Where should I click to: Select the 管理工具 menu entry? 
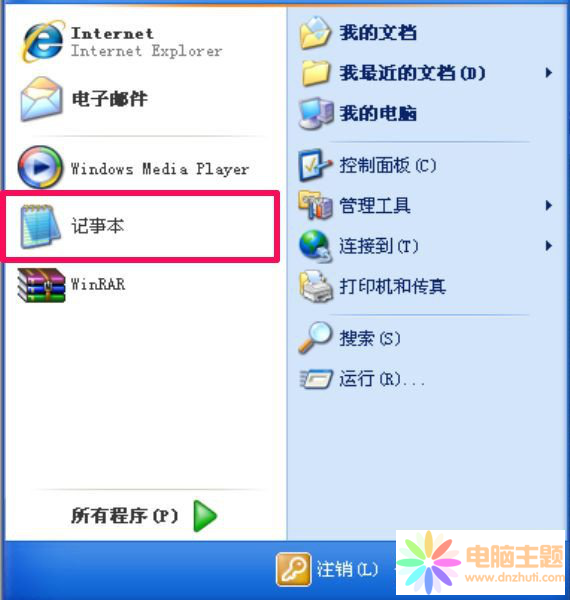point(426,205)
